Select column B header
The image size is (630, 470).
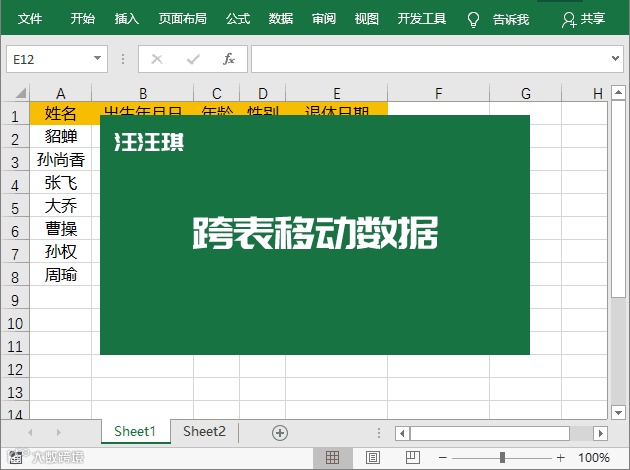pyautogui.click(x=143, y=93)
